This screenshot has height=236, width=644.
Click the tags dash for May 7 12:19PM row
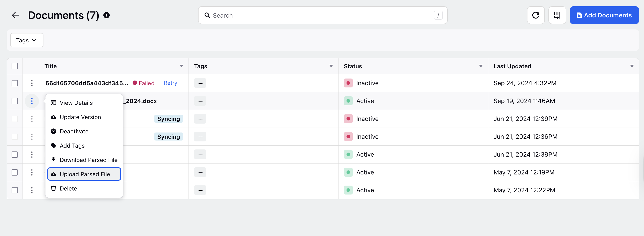pos(200,172)
